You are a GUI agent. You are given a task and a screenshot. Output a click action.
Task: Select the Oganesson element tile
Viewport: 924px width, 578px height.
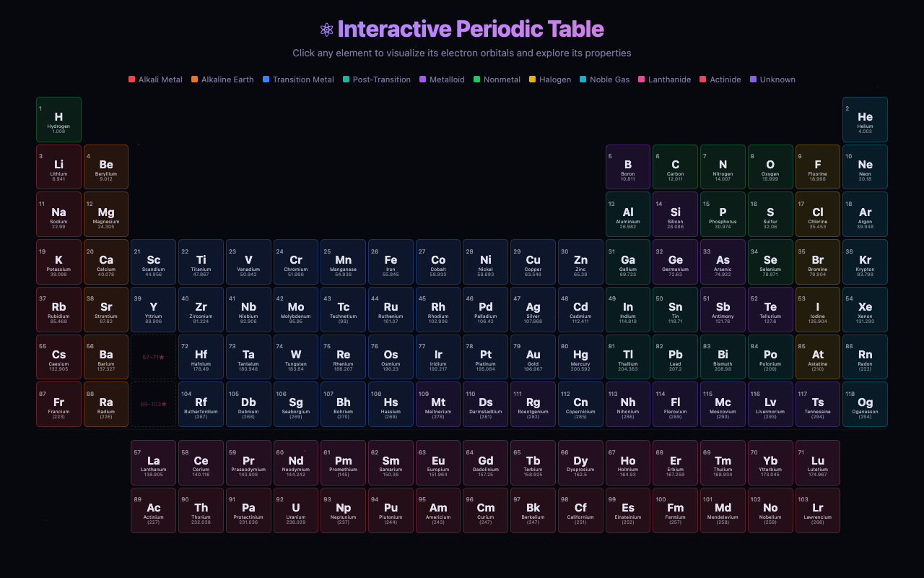point(865,405)
